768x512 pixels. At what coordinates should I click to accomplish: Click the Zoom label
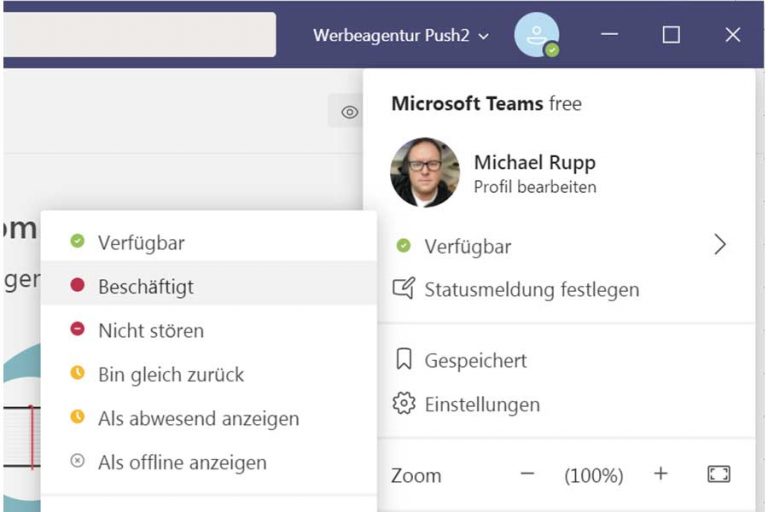[x=416, y=476]
